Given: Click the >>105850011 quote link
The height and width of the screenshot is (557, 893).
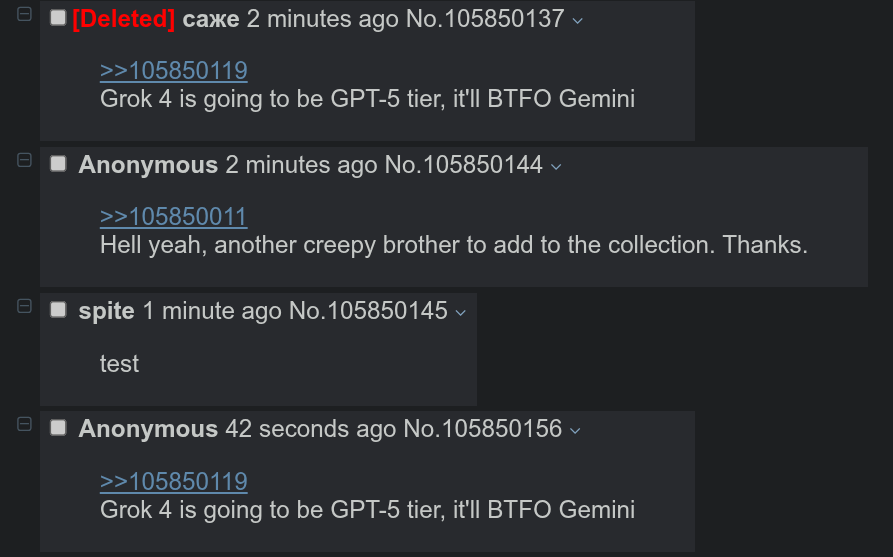Looking at the screenshot, I should click(173, 216).
